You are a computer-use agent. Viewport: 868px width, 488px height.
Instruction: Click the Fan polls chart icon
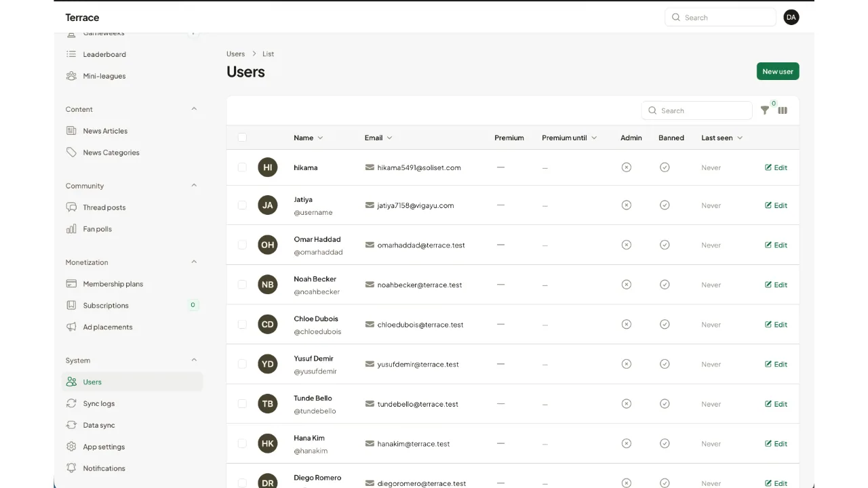71,229
